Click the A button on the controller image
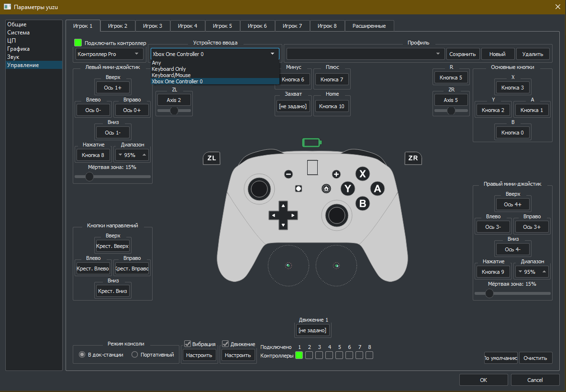Screen dimensions: 566x392 pyautogui.click(x=377, y=189)
